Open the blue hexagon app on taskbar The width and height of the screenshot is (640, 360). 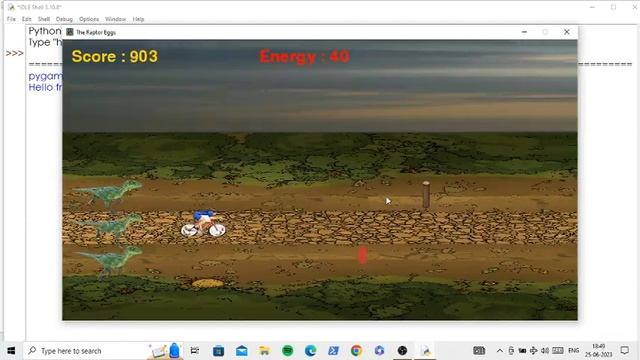pos(379,351)
